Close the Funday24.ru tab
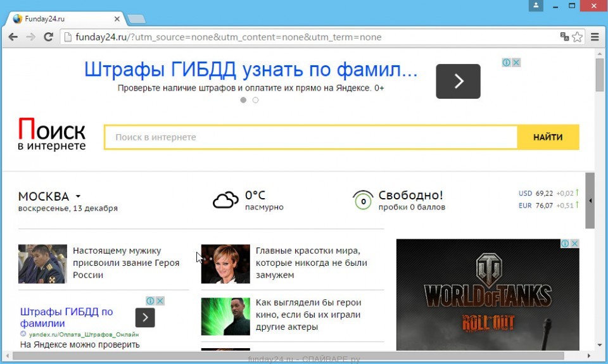608x364 pixels. coord(117,18)
